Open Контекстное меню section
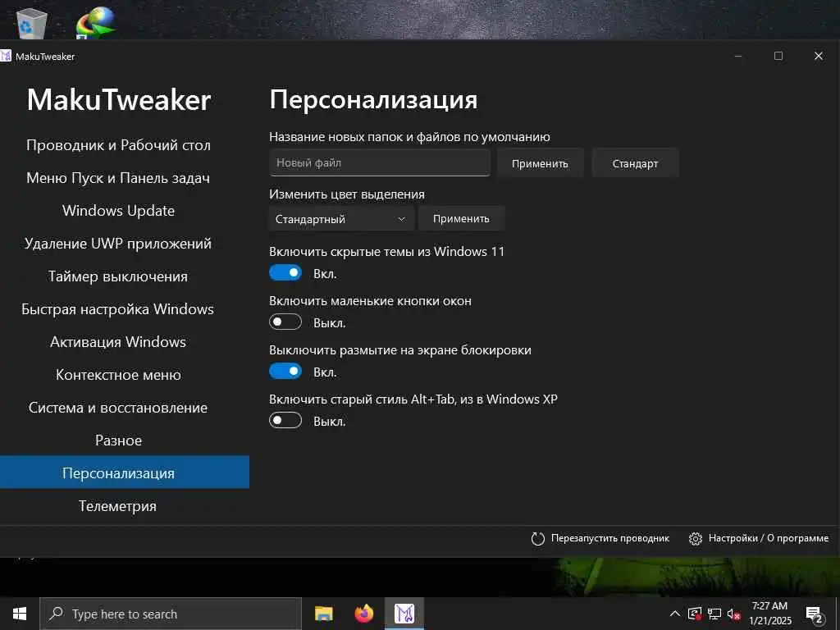Viewport: 840px width, 630px height. 118,374
